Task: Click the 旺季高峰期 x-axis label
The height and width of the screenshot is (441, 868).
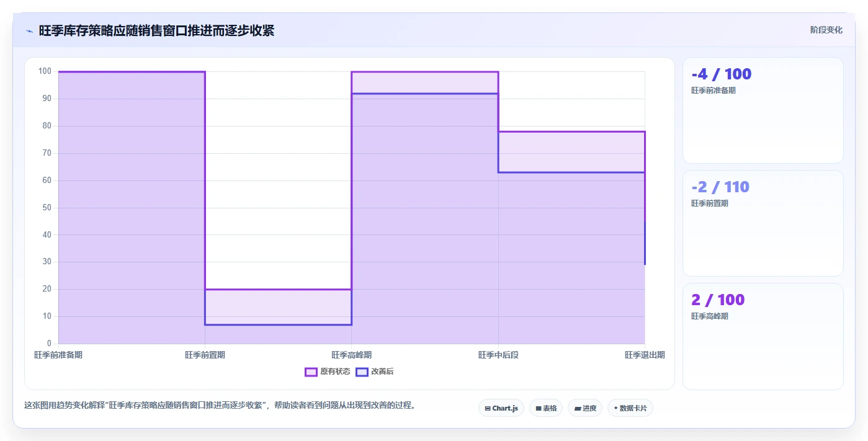Action: (352, 355)
